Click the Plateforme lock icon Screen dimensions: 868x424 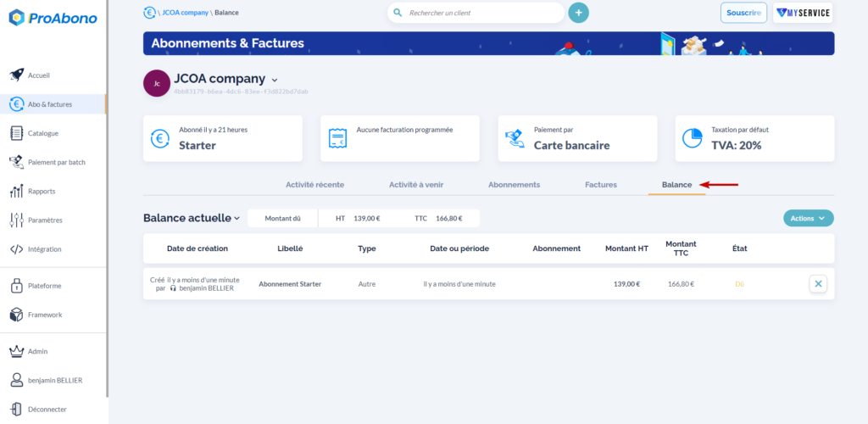coord(17,286)
